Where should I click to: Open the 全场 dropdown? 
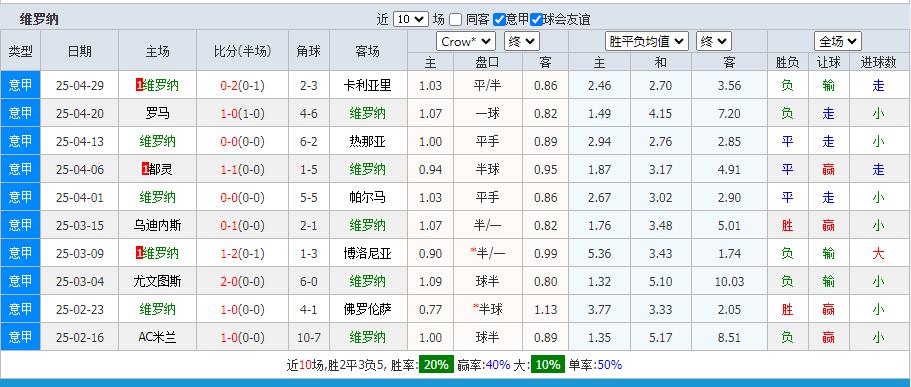(837, 41)
